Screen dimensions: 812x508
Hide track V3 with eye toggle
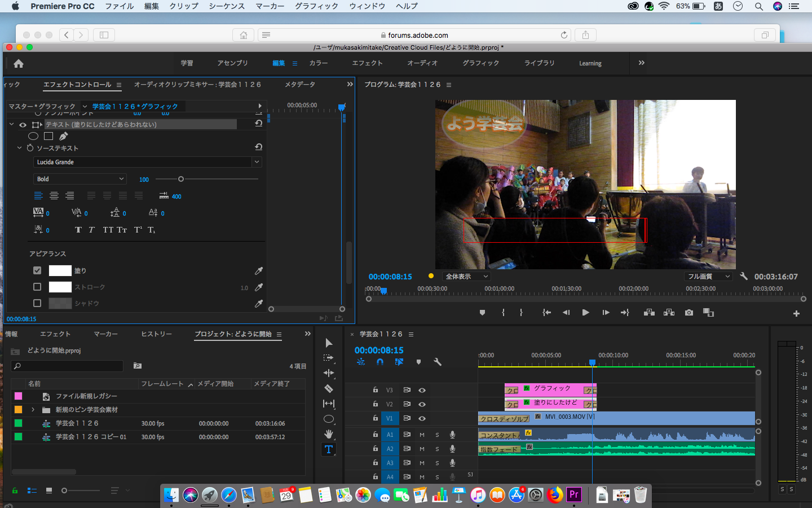click(x=422, y=390)
